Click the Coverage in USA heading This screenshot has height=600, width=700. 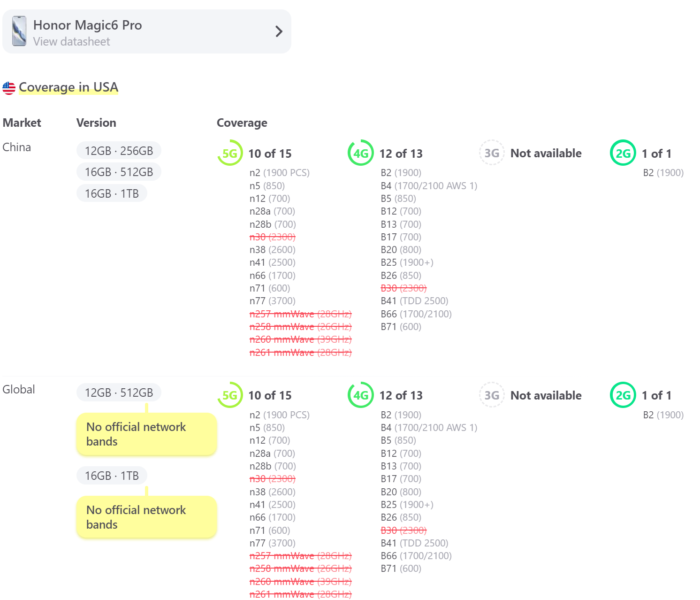68,87
